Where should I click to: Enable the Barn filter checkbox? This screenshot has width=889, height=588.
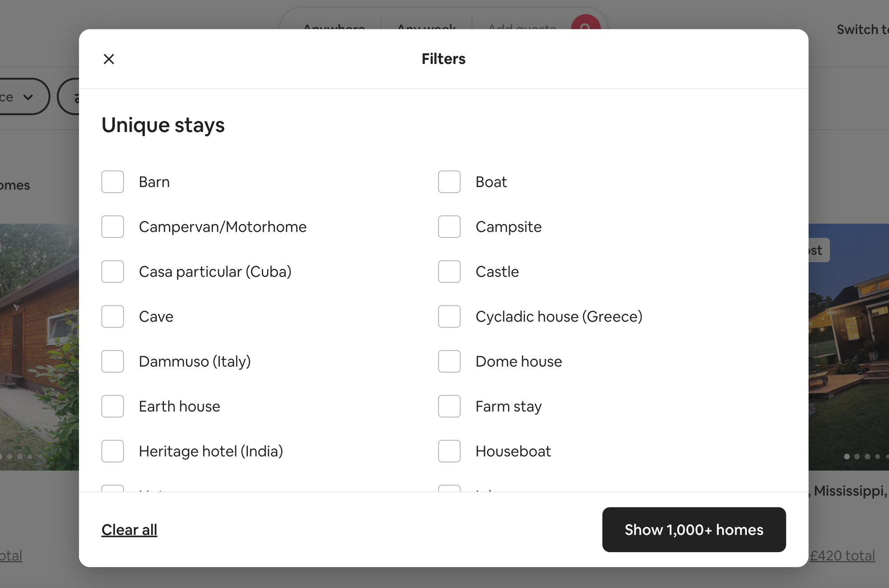coord(112,182)
